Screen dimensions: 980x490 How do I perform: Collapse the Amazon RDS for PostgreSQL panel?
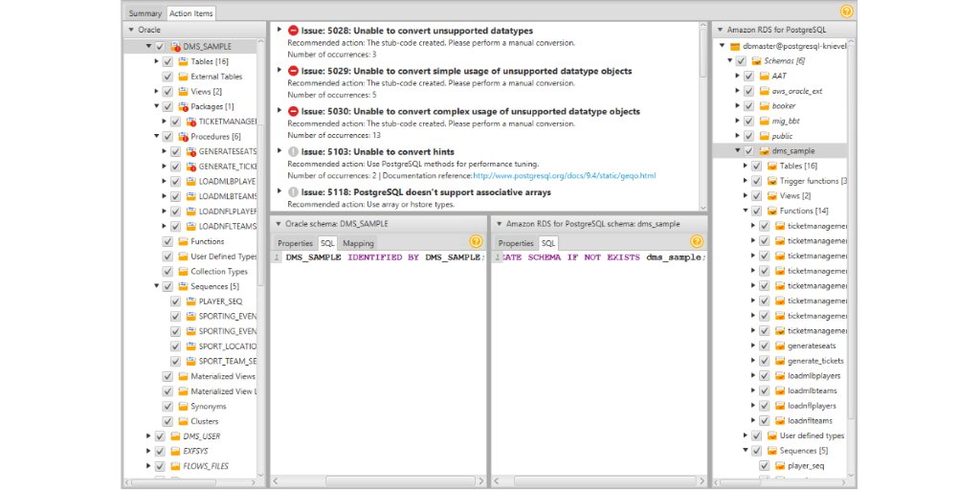pos(720,30)
